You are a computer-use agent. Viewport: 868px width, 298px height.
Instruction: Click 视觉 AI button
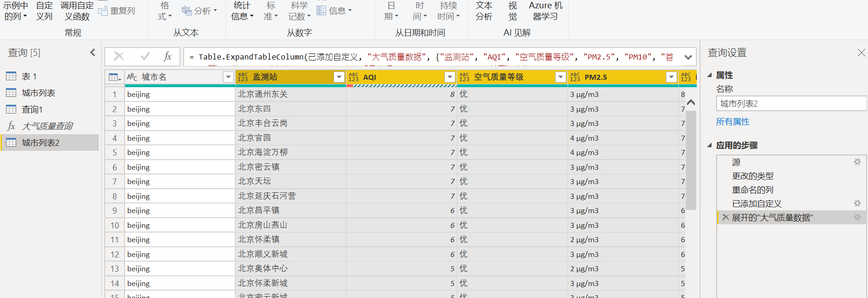click(x=513, y=11)
